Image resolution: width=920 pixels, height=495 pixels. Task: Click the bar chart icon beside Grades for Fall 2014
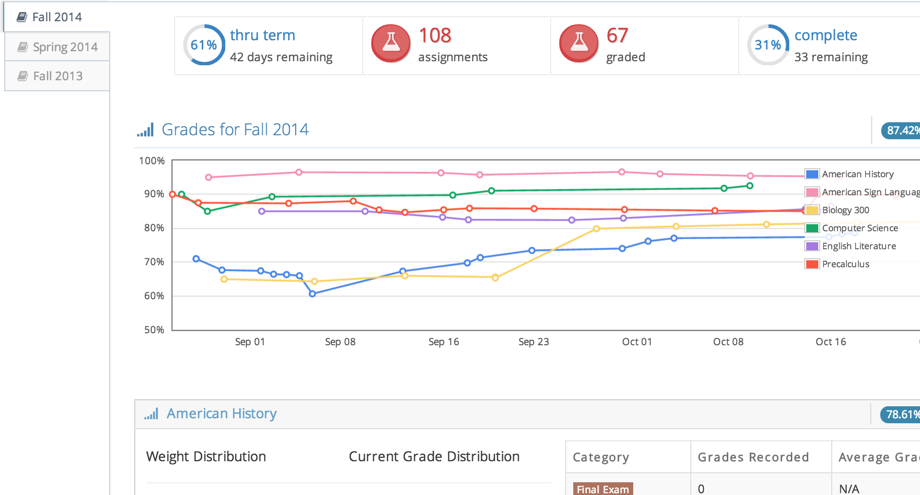(146, 130)
